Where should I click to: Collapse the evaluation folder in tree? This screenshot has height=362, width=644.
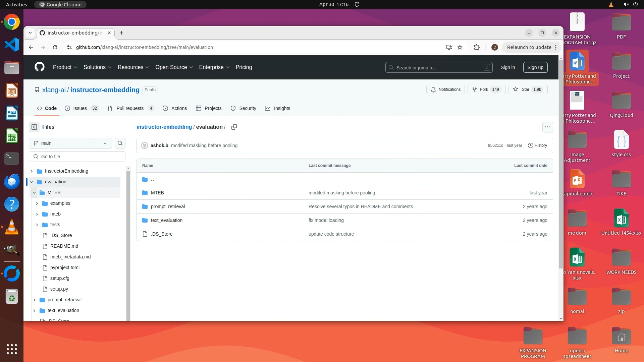[x=32, y=182]
